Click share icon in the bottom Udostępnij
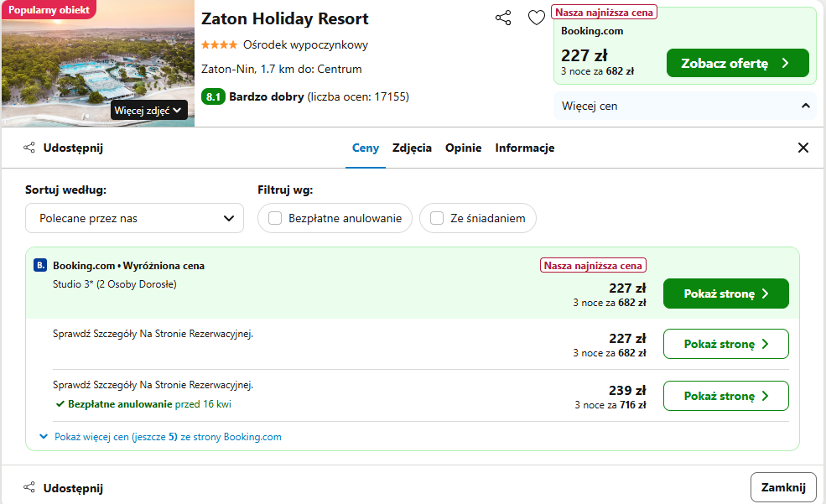Image resolution: width=826 pixels, height=504 pixels. pyautogui.click(x=29, y=488)
